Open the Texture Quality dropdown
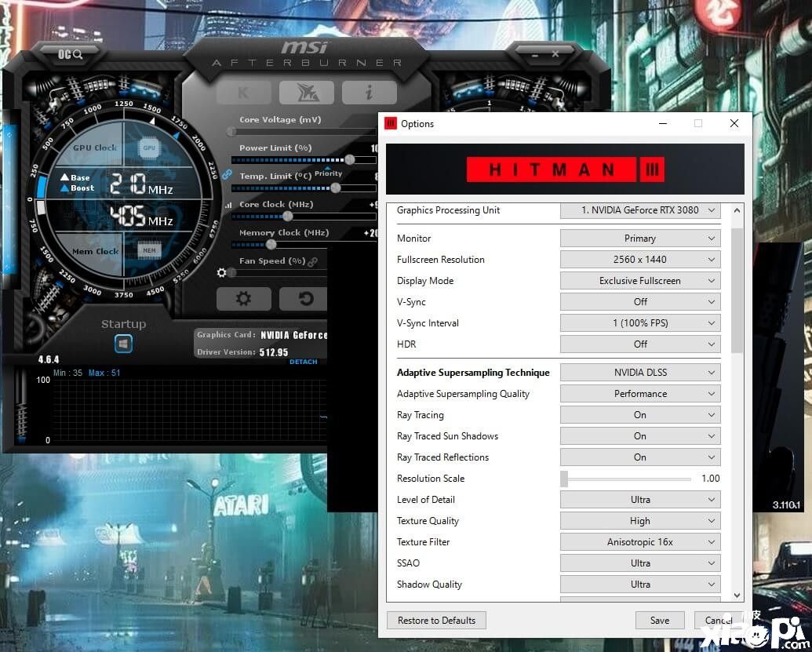 640,521
